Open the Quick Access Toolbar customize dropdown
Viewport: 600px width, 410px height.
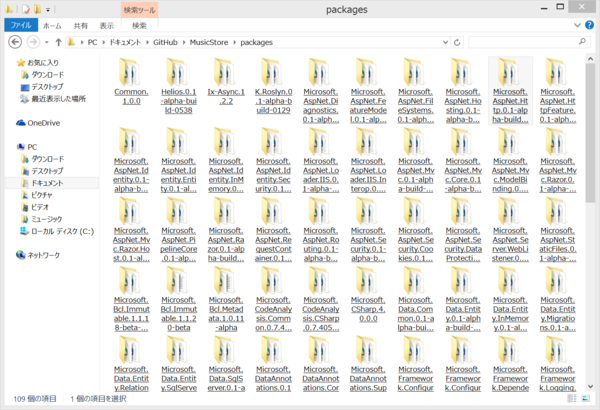point(48,9)
